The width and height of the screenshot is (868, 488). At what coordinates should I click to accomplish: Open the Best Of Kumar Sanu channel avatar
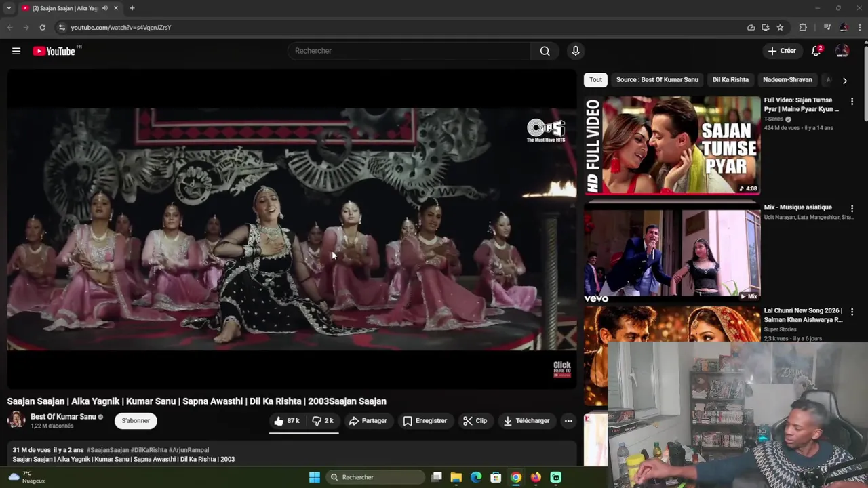click(16, 420)
